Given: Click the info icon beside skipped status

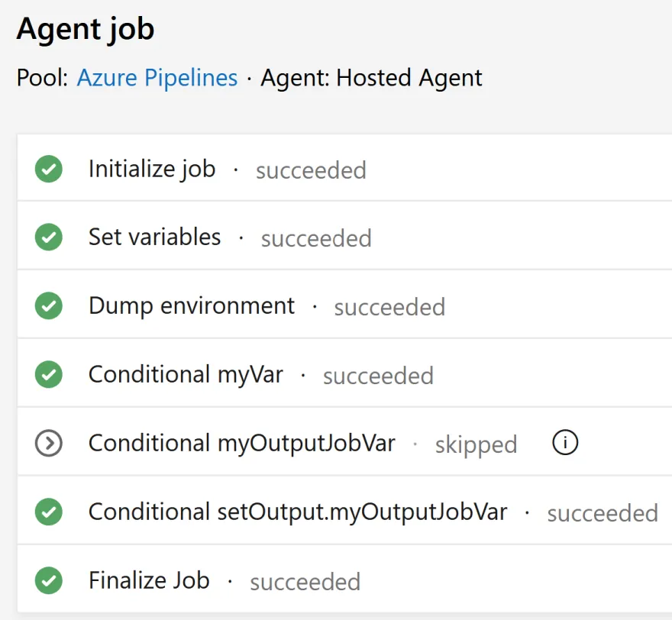Looking at the screenshot, I should click(x=565, y=443).
